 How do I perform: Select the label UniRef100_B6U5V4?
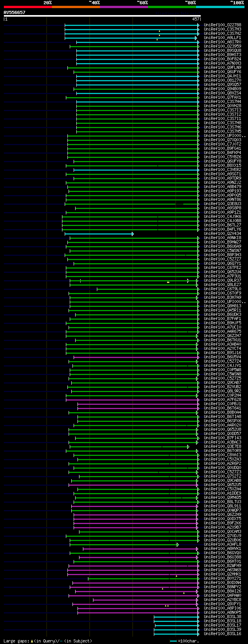(x=222, y=357)
